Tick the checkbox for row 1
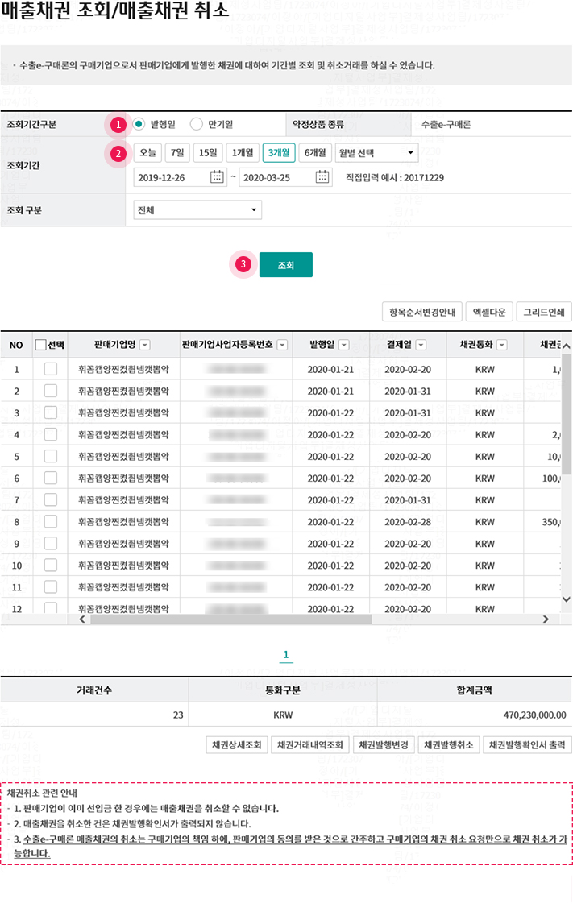573x924 pixels. point(51,369)
